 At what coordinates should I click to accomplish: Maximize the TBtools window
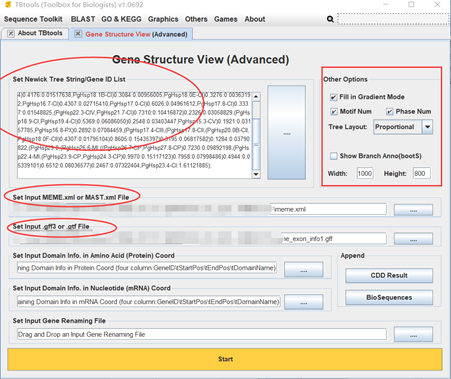click(411, 5)
